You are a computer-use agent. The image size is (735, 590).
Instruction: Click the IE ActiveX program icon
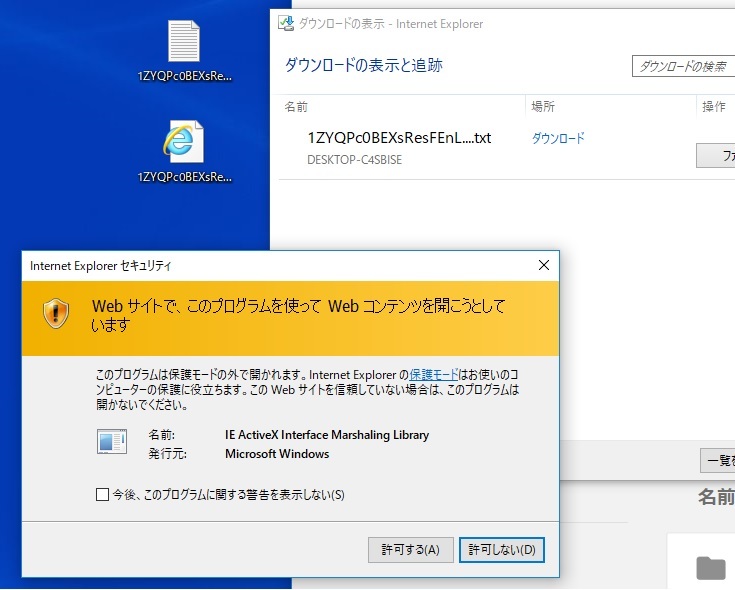112,442
